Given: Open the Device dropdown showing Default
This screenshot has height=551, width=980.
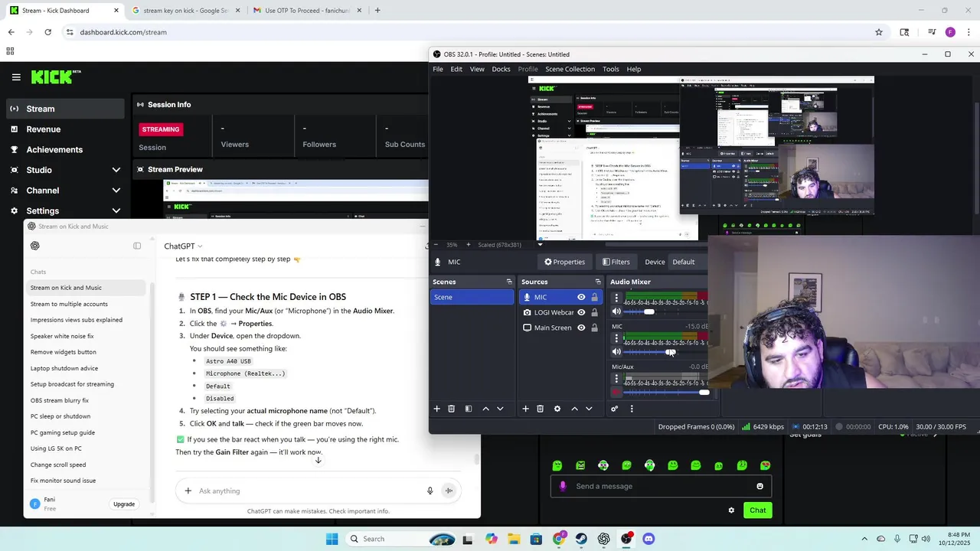Looking at the screenshot, I should [688, 262].
